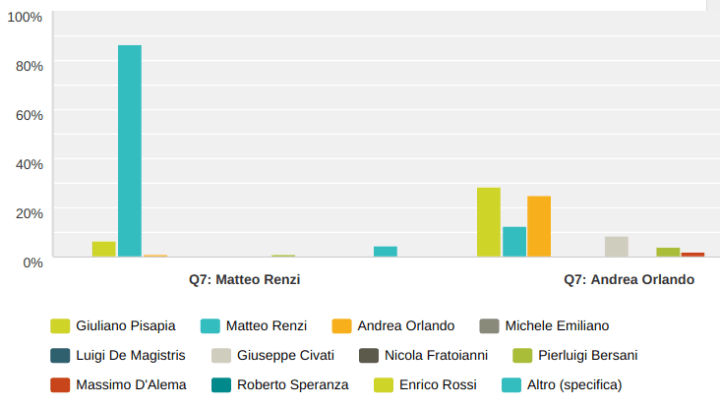Click the 100% label on the vertical axis
The image size is (720, 406).
(x=24, y=18)
